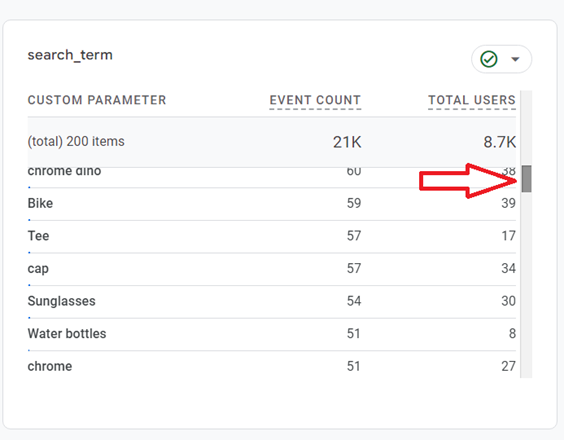Screen dimensions: 564x440
Task: Click total users 30 for Sunglasses
Action: coord(509,301)
